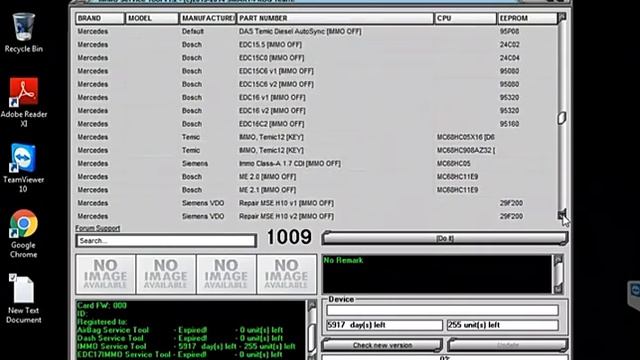Select the EDC15C6 v2 [IMMO OFF] row
The width and height of the screenshot is (640, 360).
click(316, 84)
